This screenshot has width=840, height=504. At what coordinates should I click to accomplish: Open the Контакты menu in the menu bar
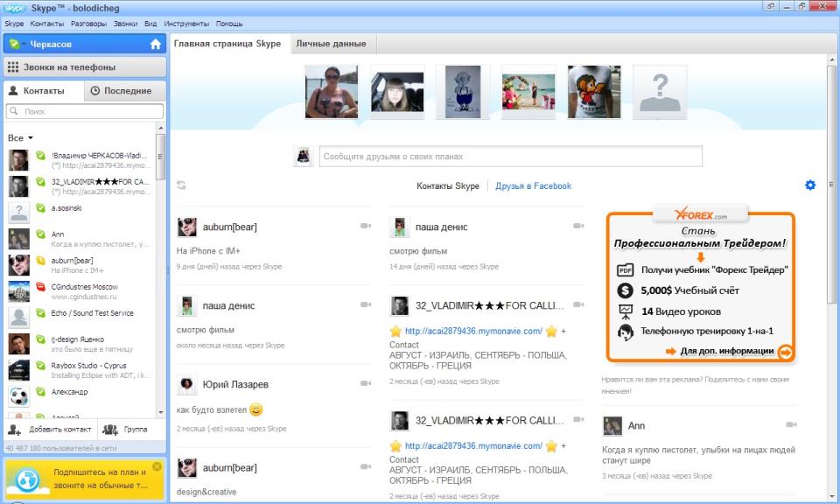pyautogui.click(x=46, y=24)
